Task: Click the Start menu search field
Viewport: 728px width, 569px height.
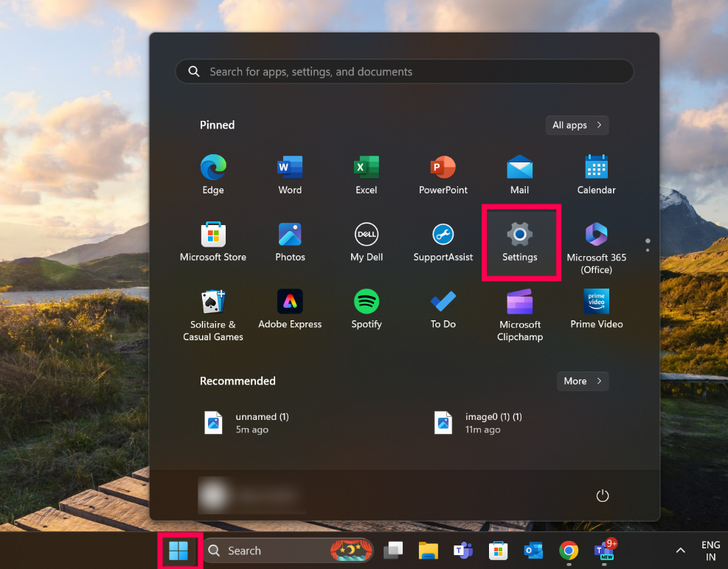Action: coord(404,72)
